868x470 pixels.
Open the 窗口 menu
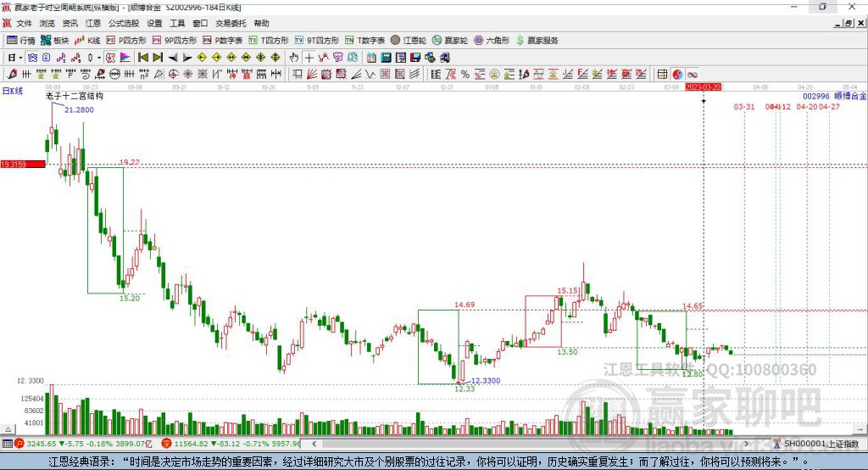(x=200, y=23)
